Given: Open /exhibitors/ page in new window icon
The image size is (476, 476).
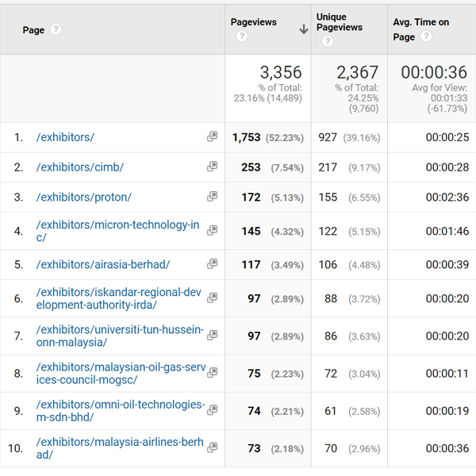Looking at the screenshot, I should point(212,137).
